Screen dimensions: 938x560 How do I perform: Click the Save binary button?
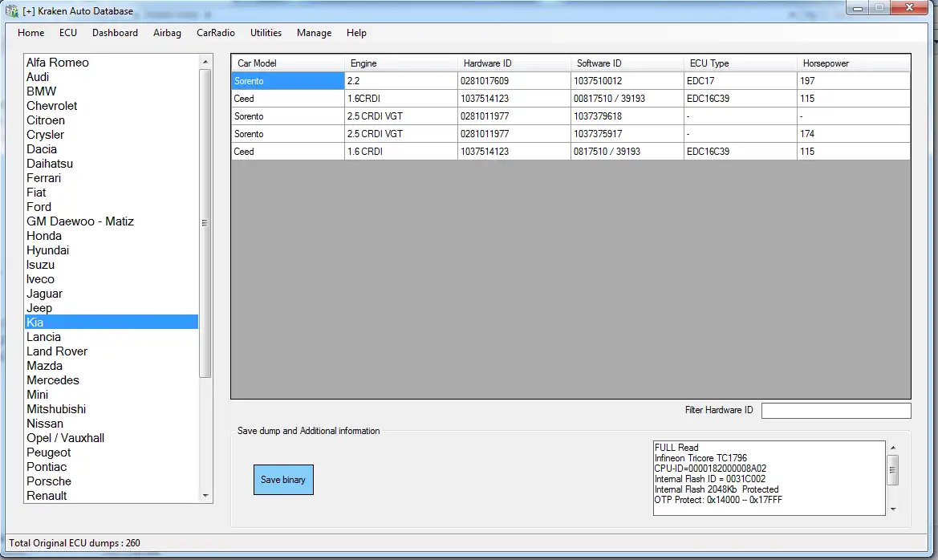click(x=283, y=479)
